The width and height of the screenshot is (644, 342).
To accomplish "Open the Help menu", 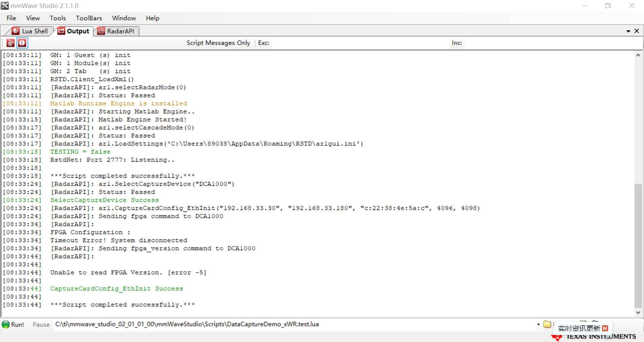I will 152,18.
